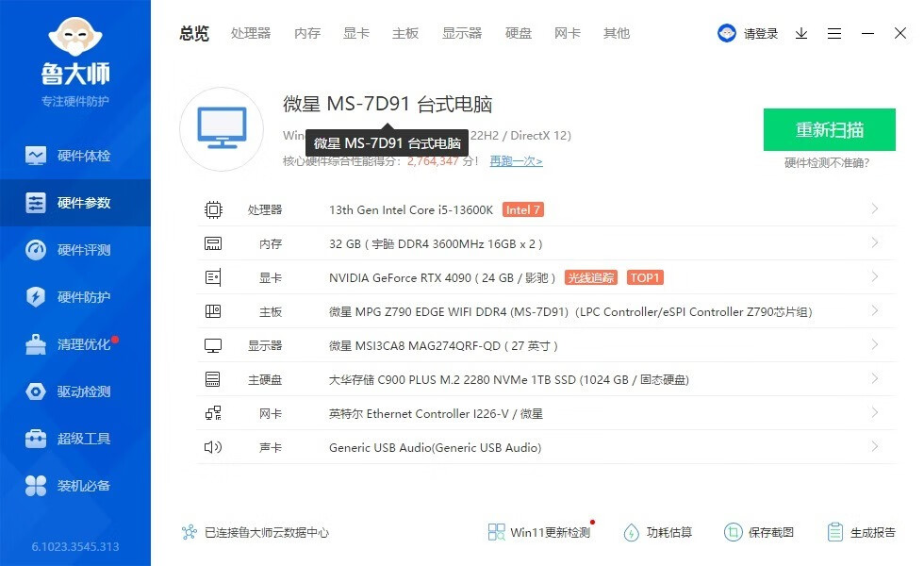The image size is (924, 566).
Task: Click the 微星 MS-7D91 台式电脑 title
Action: click(388, 105)
